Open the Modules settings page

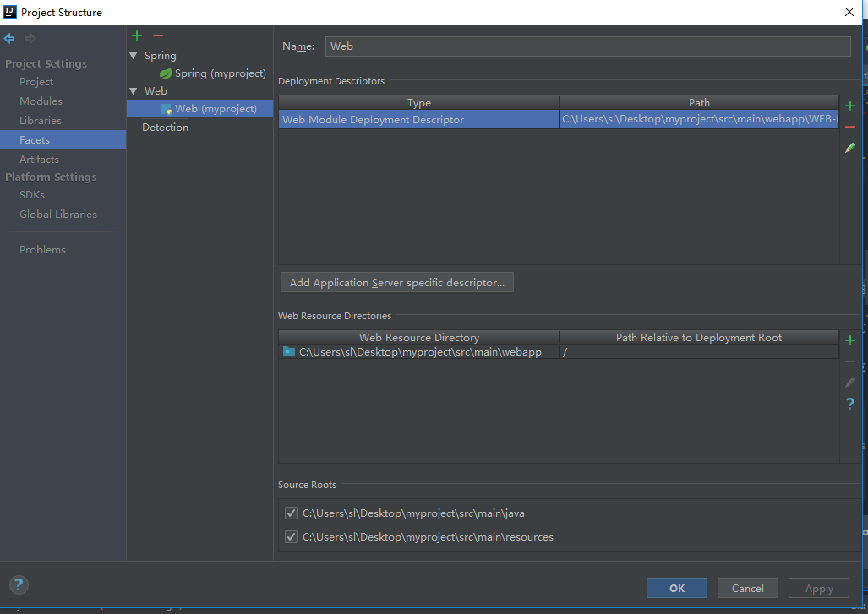41,101
